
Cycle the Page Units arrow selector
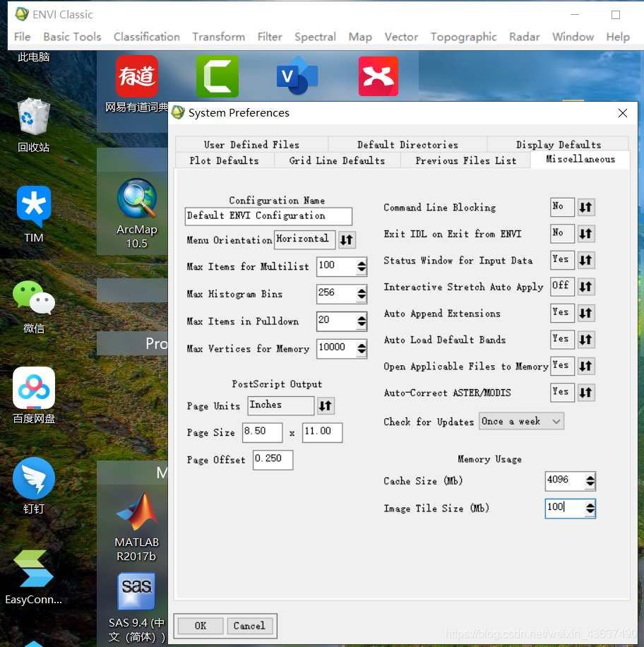326,405
